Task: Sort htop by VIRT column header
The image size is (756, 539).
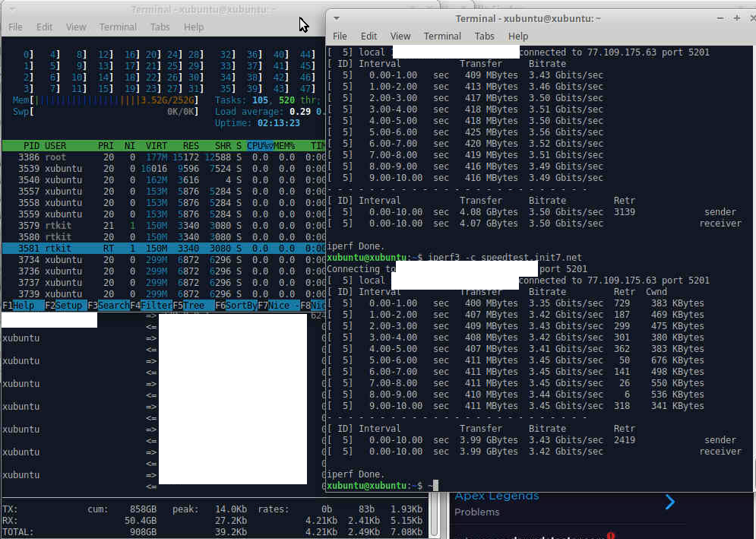Action: click(x=157, y=146)
